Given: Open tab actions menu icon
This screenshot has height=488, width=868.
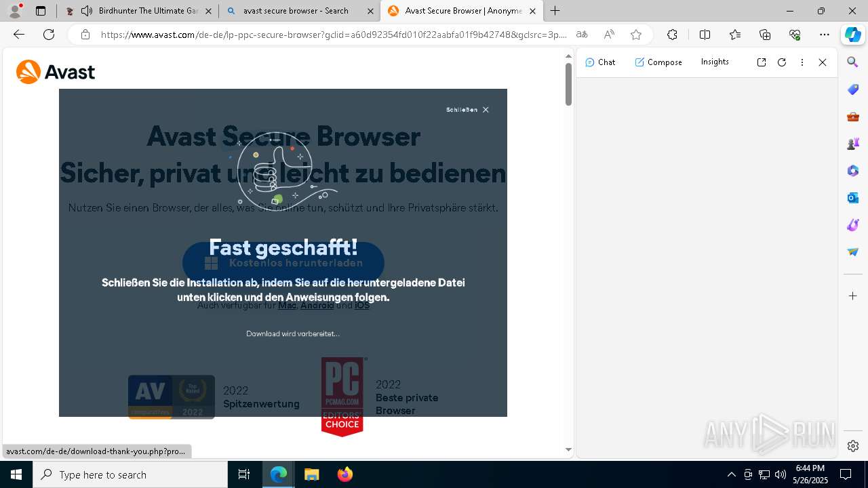Looking at the screenshot, I should click(x=41, y=11).
